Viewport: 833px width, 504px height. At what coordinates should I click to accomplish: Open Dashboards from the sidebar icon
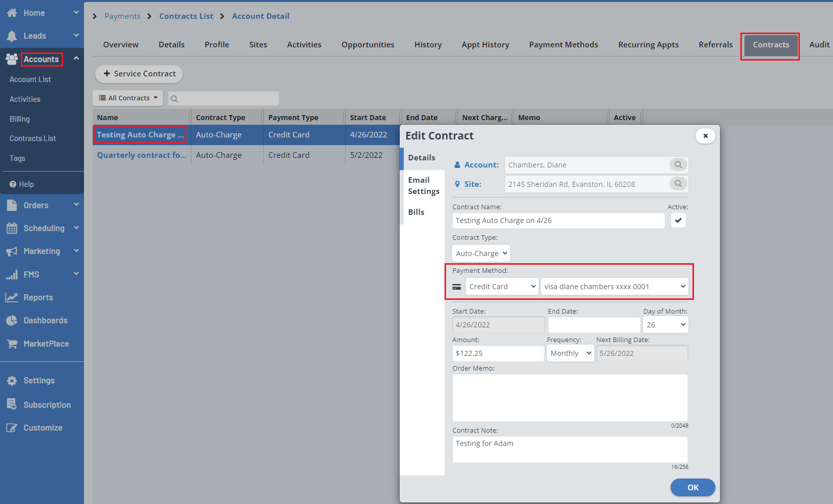coord(12,321)
